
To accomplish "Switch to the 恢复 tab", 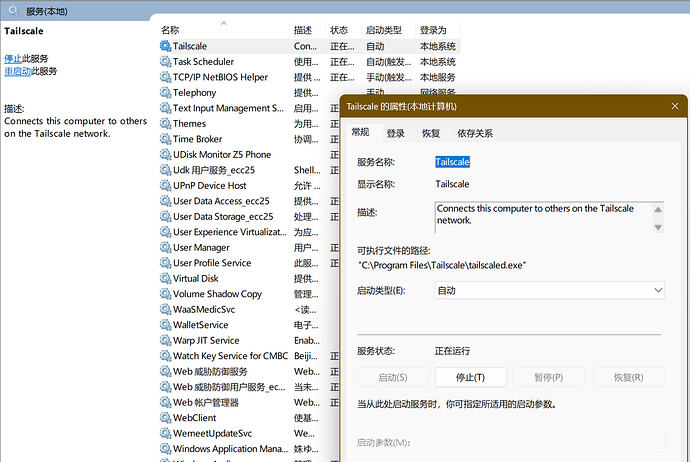I will click(x=431, y=133).
